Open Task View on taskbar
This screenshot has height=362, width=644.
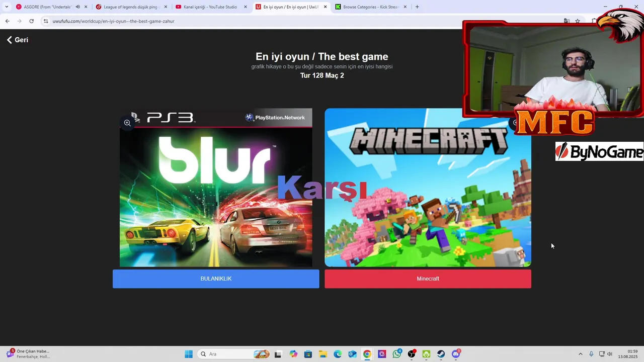coord(278,354)
